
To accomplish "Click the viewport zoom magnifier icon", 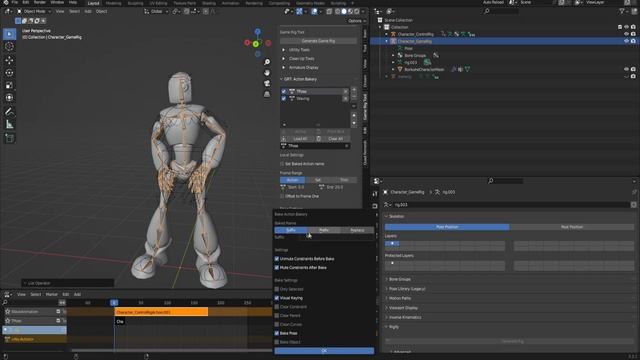I will click(267, 62).
